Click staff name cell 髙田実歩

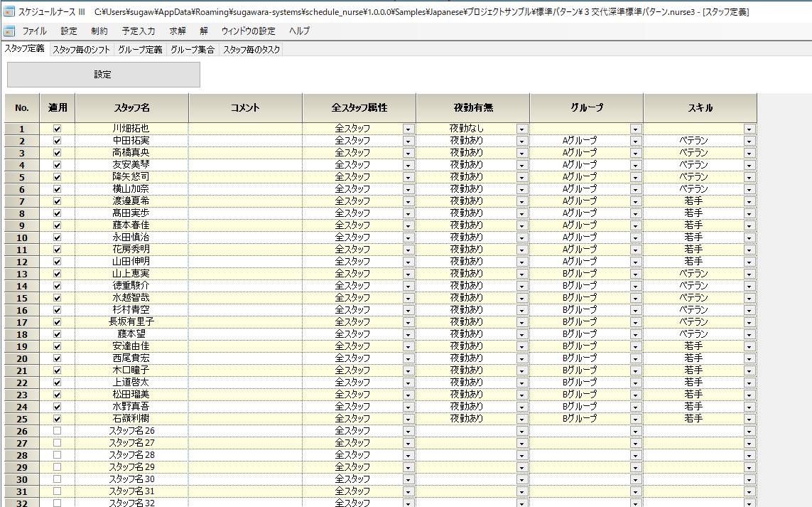[131, 213]
